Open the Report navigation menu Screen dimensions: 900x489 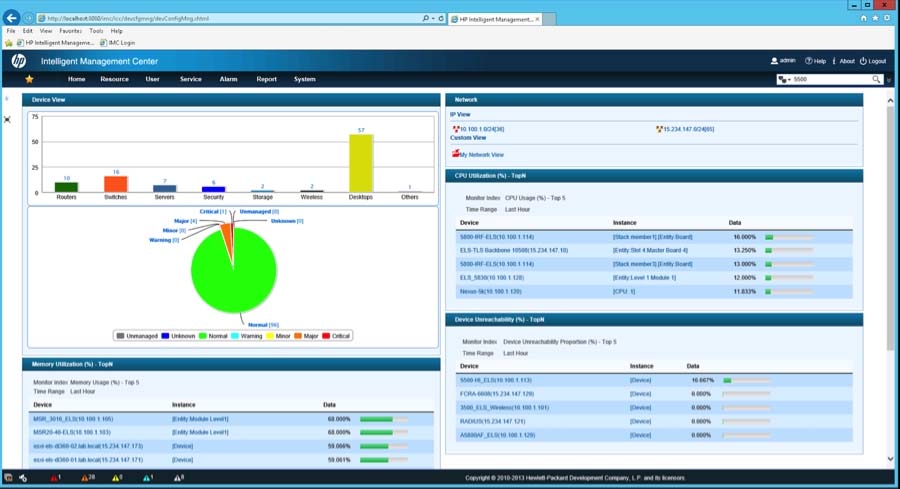(266, 79)
